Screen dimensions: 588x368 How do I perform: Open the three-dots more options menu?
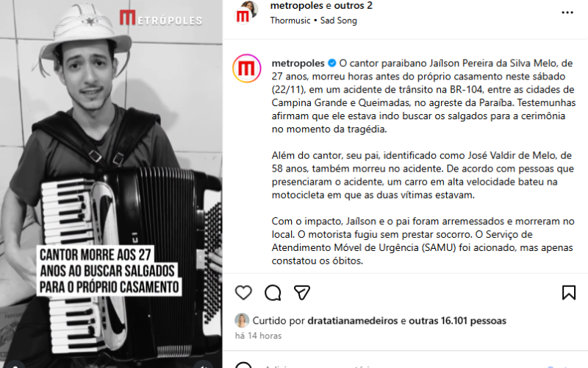coord(567,13)
